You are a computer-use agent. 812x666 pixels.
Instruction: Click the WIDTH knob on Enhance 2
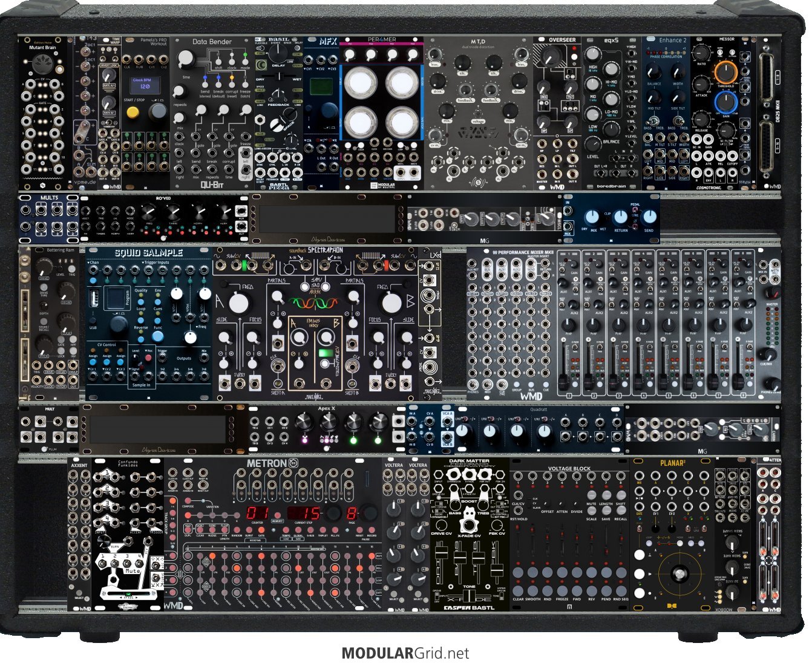(x=678, y=71)
